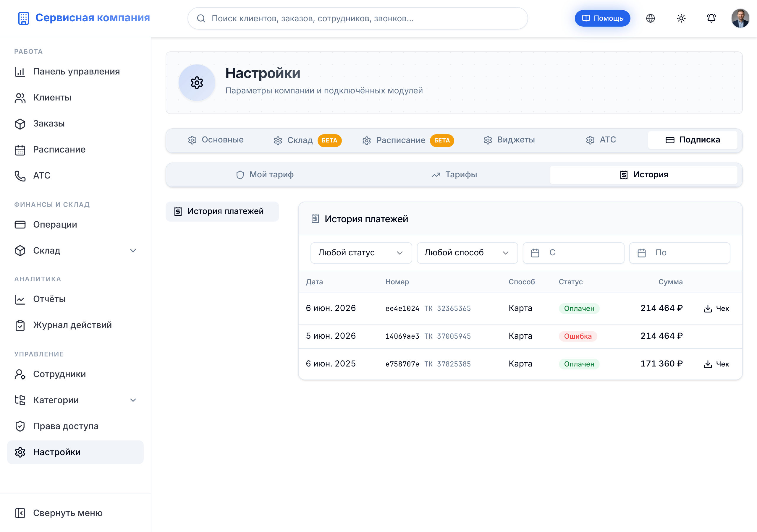The image size is (757, 532).
Task: Download Чек for payment ee4e1024
Action: 716,309
